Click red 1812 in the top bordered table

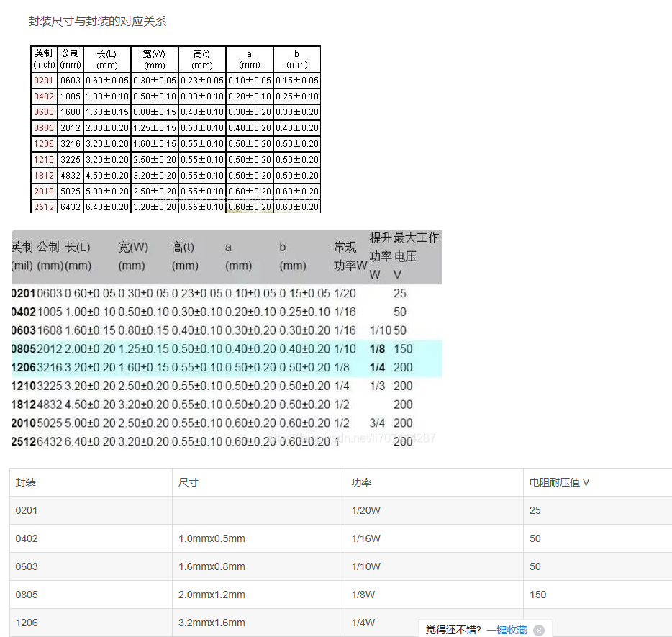44,176
